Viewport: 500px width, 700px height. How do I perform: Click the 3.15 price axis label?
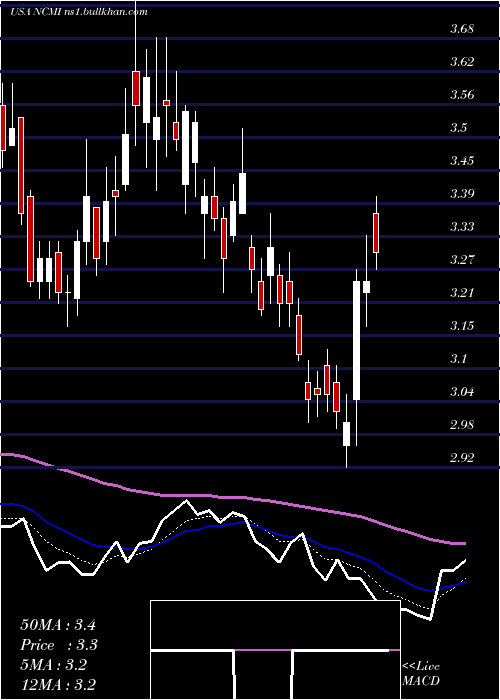pos(462,326)
